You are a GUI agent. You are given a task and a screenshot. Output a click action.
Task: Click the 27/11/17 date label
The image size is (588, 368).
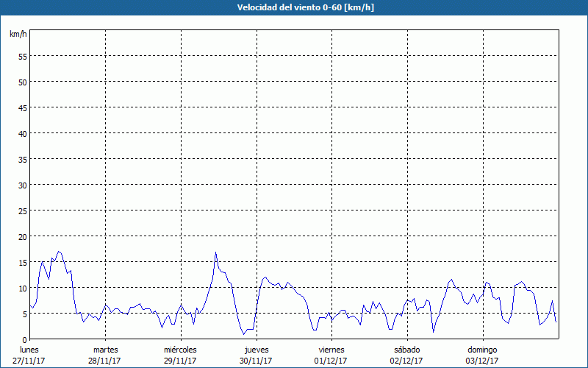(29, 360)
